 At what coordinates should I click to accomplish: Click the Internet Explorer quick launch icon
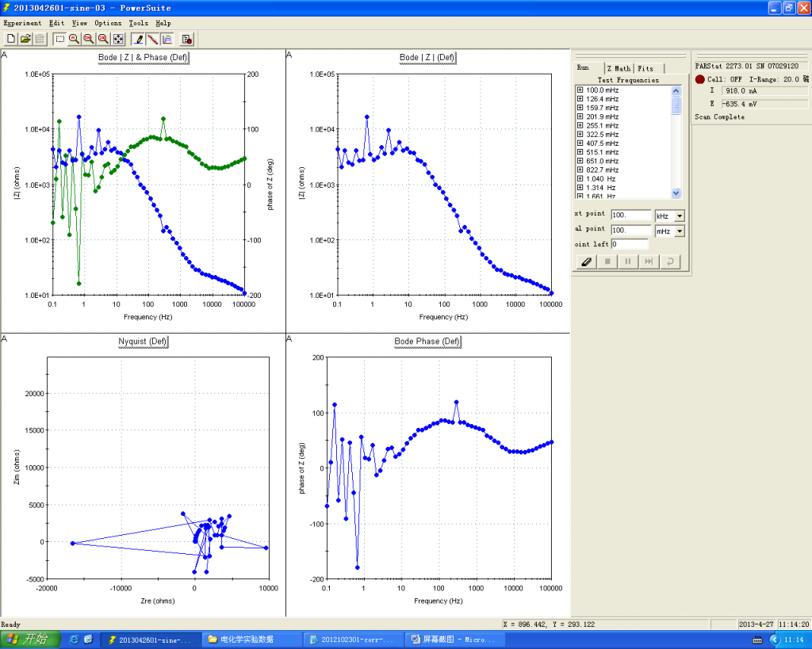point(74,639)
